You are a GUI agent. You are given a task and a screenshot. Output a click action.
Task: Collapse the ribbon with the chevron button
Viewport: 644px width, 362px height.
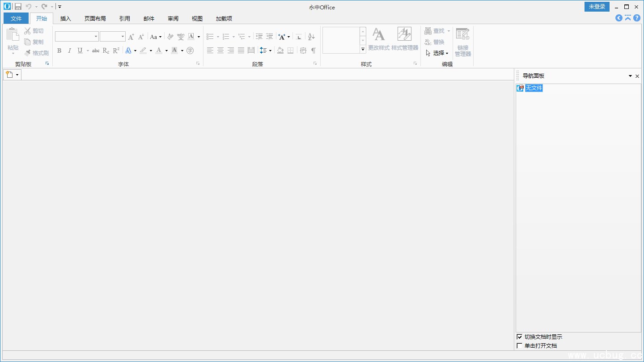(x=628, y=18)
